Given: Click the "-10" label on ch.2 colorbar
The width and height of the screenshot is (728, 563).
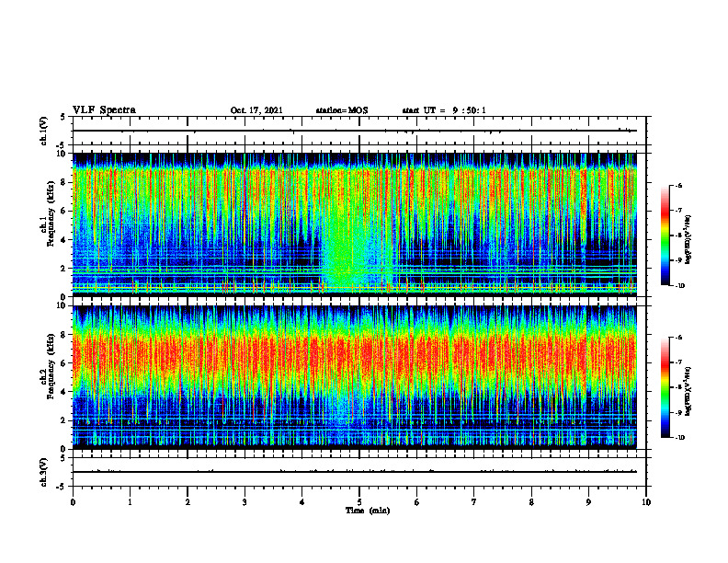Looking at the screenshot, I should 679,438.
